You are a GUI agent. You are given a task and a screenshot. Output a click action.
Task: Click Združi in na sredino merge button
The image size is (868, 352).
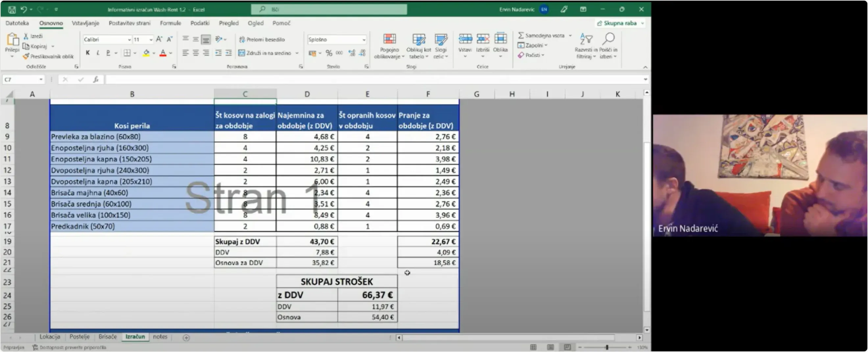(x=265, y=53)
